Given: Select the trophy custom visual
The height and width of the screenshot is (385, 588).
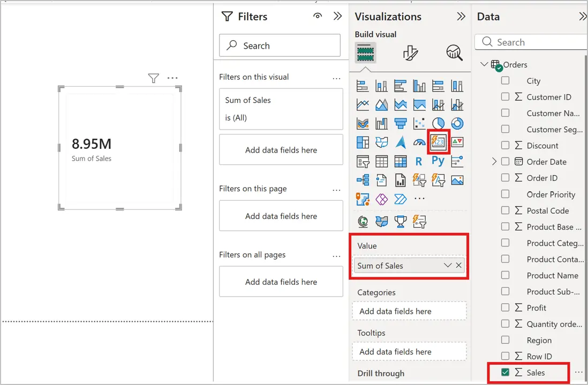Looking at the screenshot, I should click(x=401, y=222).
